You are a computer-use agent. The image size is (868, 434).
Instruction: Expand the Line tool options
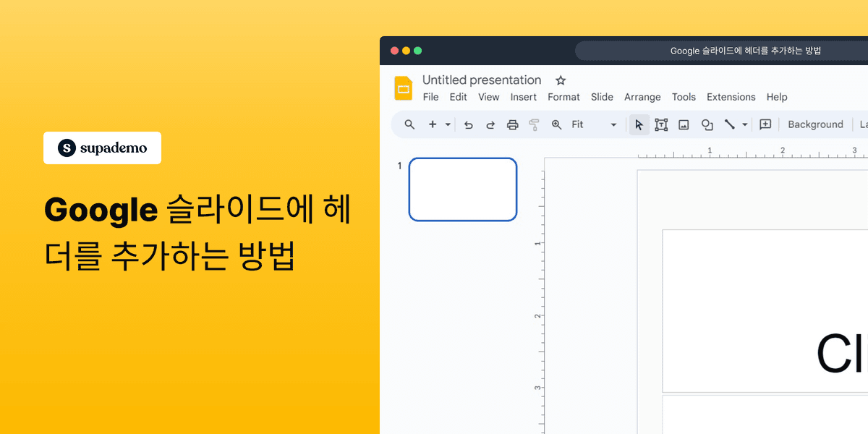(x=744, y=124)
